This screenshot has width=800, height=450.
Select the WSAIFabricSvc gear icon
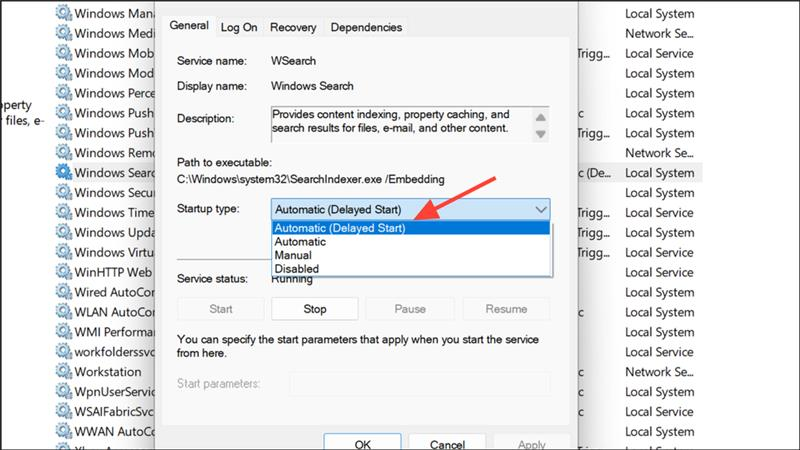point(64,411)
